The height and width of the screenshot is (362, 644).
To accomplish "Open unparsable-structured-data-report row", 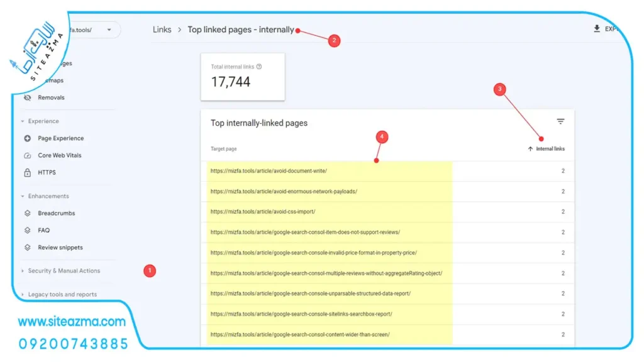I will point(387,293).
